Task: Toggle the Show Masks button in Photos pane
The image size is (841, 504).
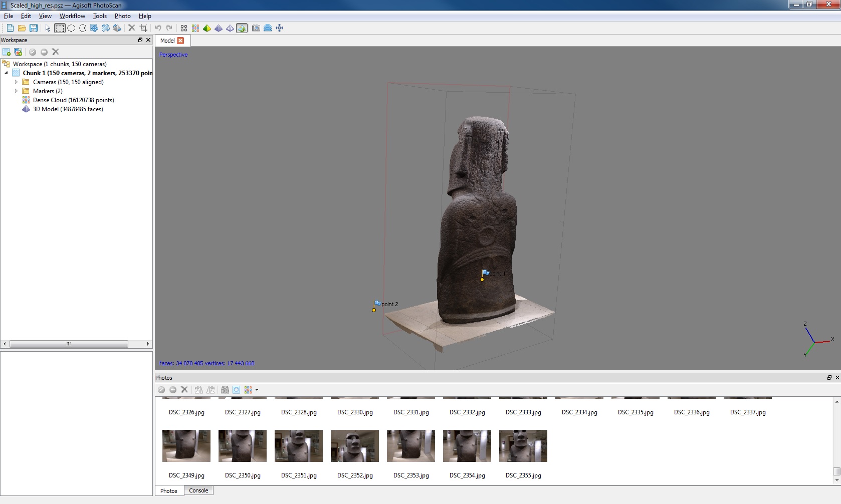Action: 236,390
